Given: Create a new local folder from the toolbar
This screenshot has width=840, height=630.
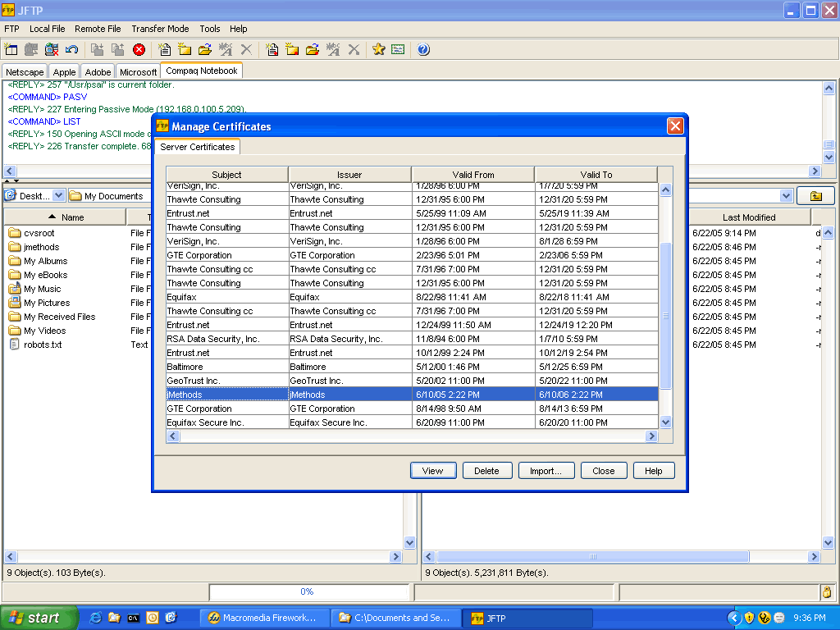Looking at the screenshot, I should (x=185, y=50).
